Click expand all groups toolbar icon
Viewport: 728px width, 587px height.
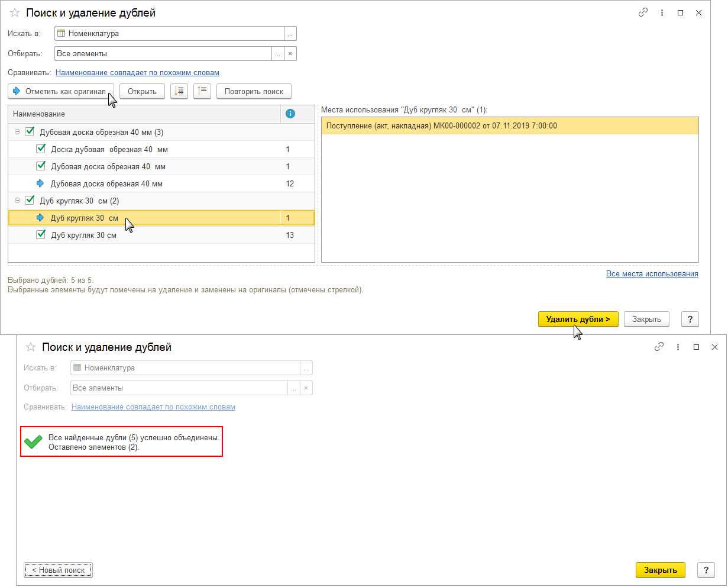tap(179, 91)
